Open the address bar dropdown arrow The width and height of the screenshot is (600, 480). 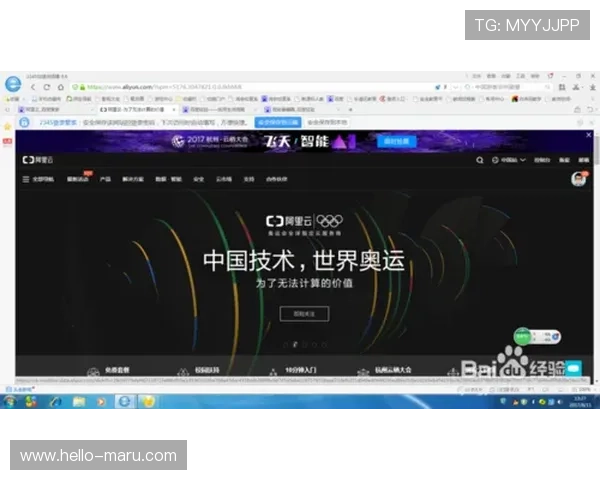pos(455,87)
